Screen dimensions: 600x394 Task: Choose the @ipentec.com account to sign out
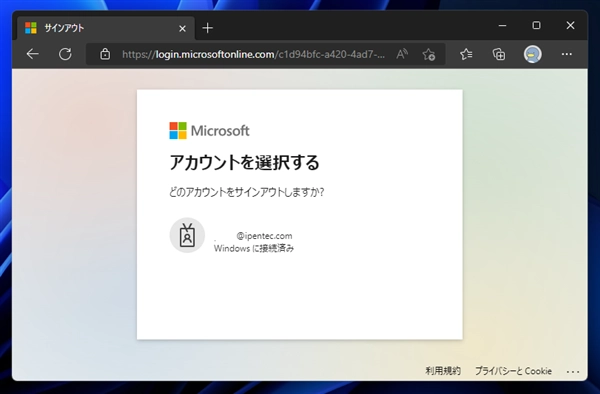(x=300, y=236)
